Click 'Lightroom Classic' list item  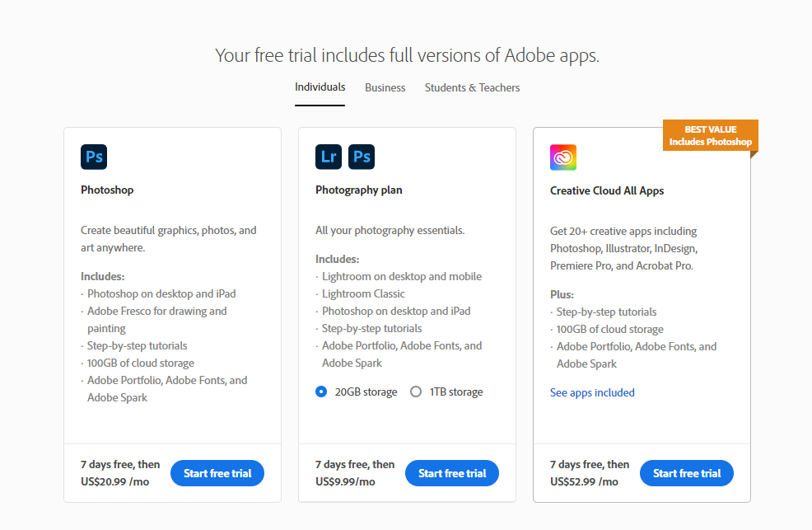pos(363,293)
